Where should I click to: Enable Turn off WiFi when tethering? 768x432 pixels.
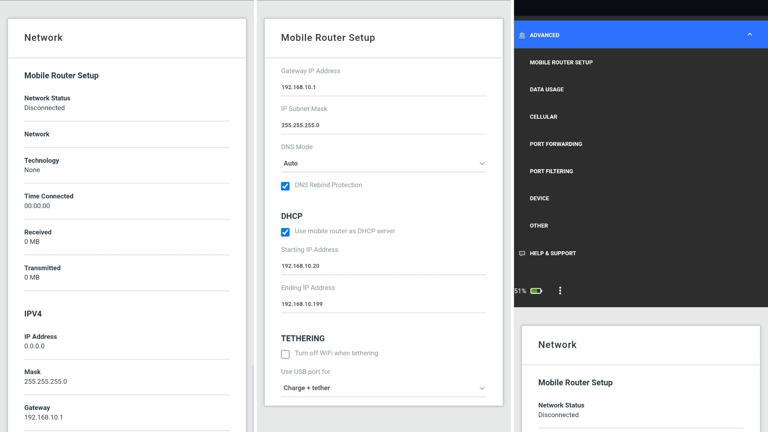tap(285, 354)
